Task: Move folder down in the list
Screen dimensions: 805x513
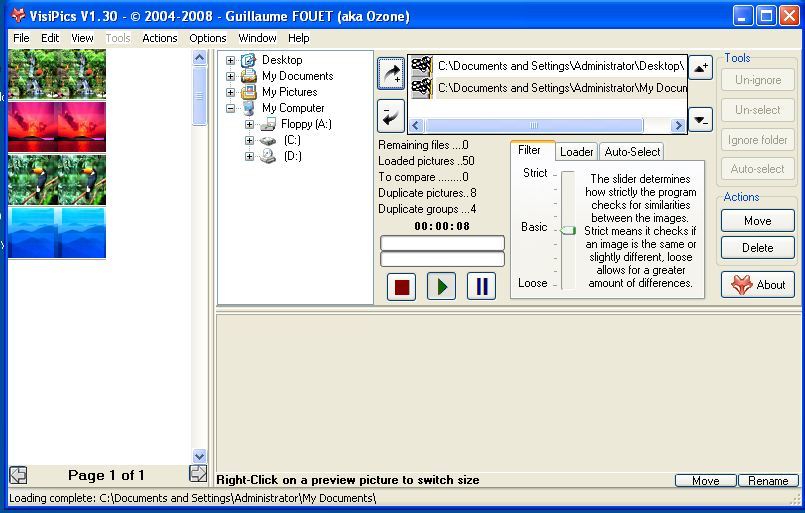Action: [x=701, y=119]
